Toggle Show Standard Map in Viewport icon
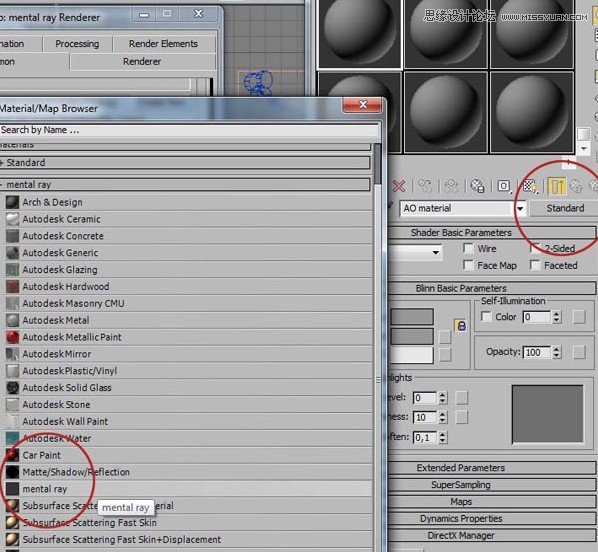The image size is (598, 552). 530,186
